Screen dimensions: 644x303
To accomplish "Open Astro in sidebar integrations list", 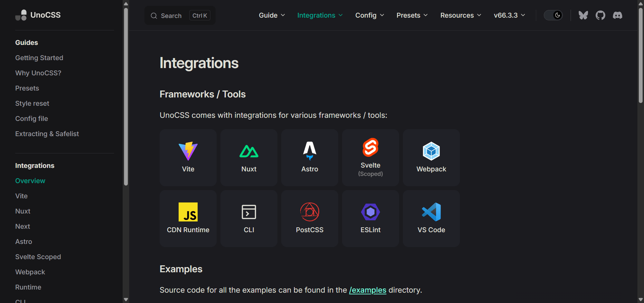I will (23, 242).
